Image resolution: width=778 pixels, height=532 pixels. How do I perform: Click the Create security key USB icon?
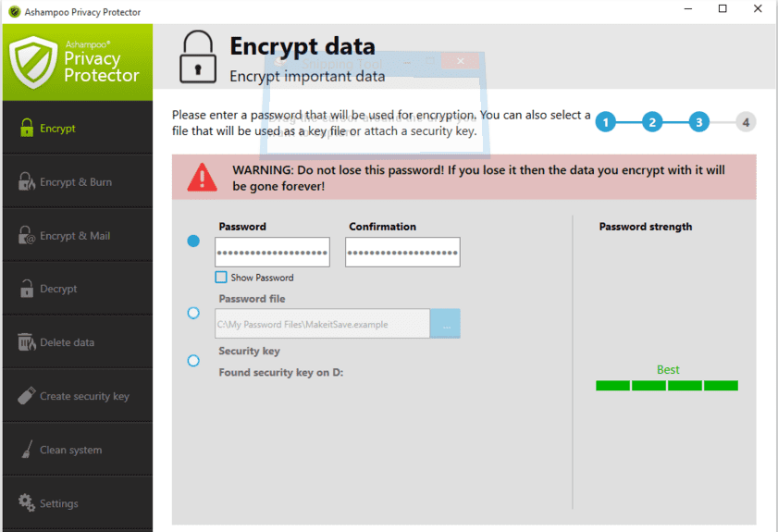coord(27,395)
